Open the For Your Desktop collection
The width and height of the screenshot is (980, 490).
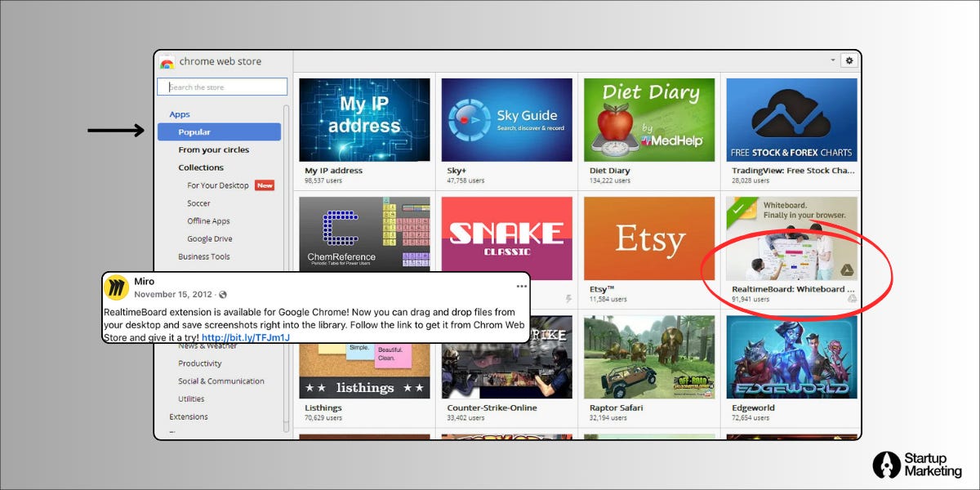pos(218,185)
